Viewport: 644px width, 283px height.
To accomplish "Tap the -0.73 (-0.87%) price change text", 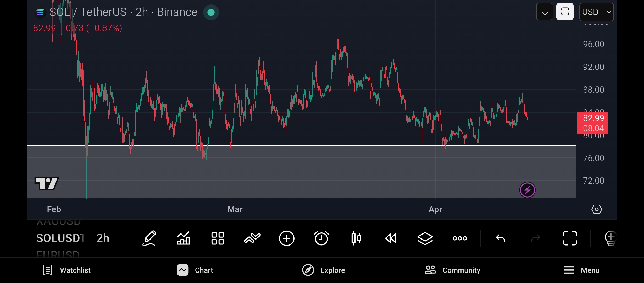I will click(92, 28).
